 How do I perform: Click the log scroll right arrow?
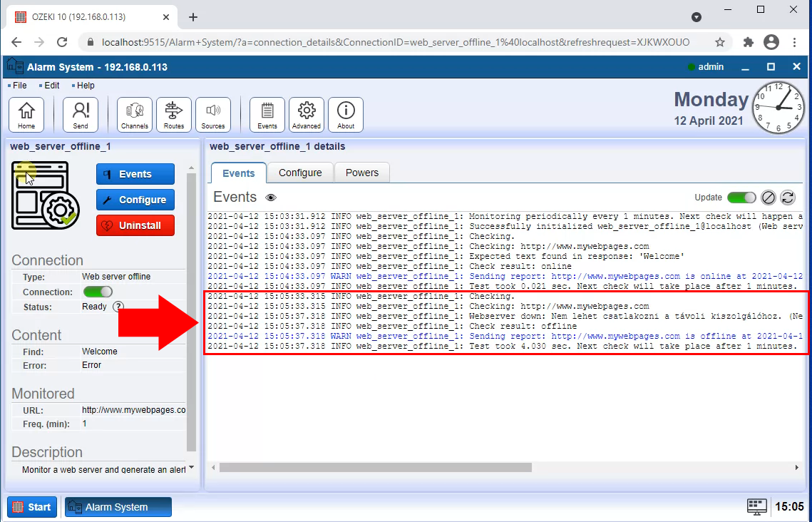point(796,468)
